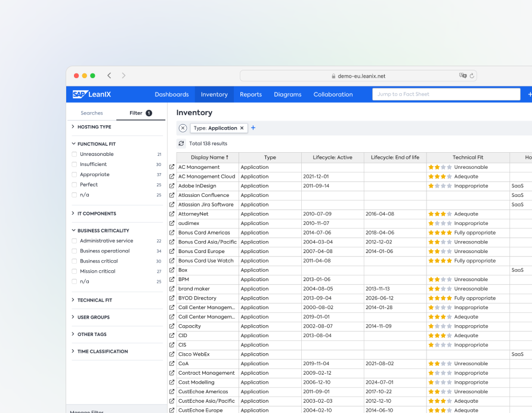Check the Appropriate functional fit filter
Screen dimensions: 532x413
(x=75, y=174)
